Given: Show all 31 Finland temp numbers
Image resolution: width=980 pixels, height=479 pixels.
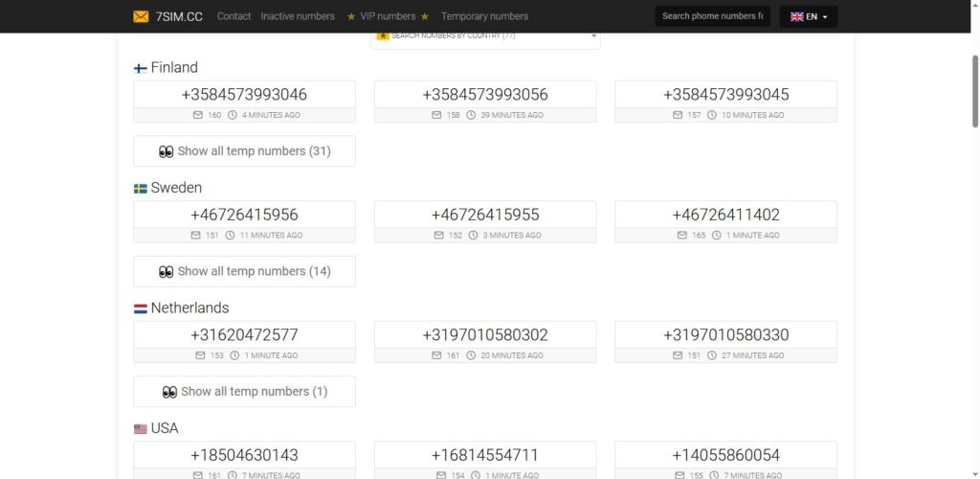Looking at the screenshot, I should point(244,151).
